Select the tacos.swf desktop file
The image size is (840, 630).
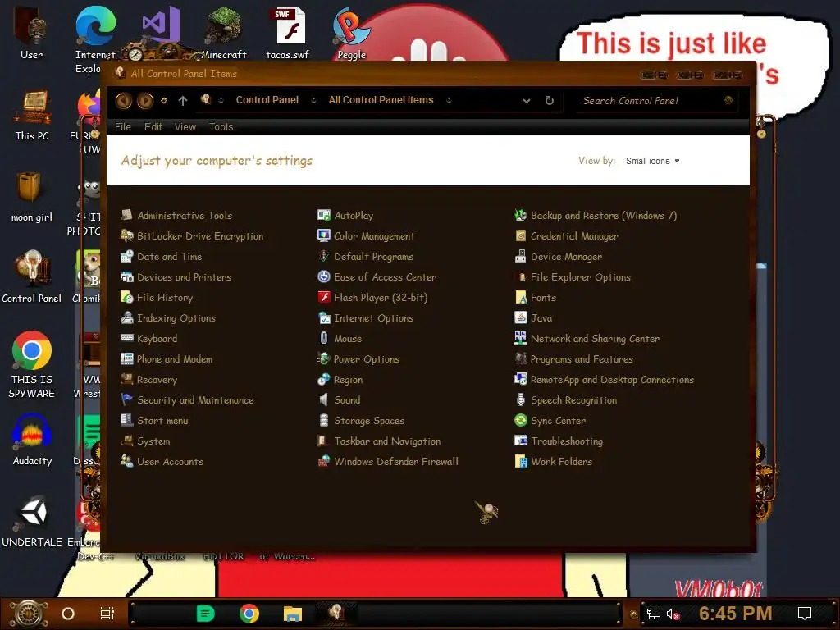(288, 33)
